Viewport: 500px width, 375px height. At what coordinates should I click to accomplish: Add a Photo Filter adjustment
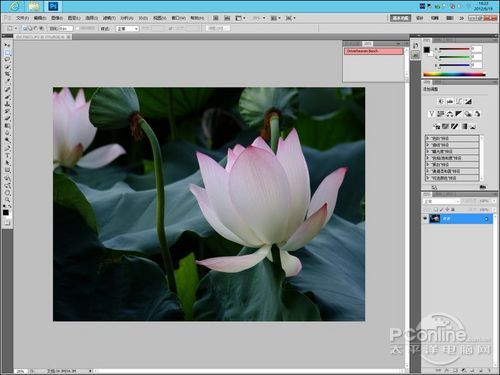[x=468, y=114]
